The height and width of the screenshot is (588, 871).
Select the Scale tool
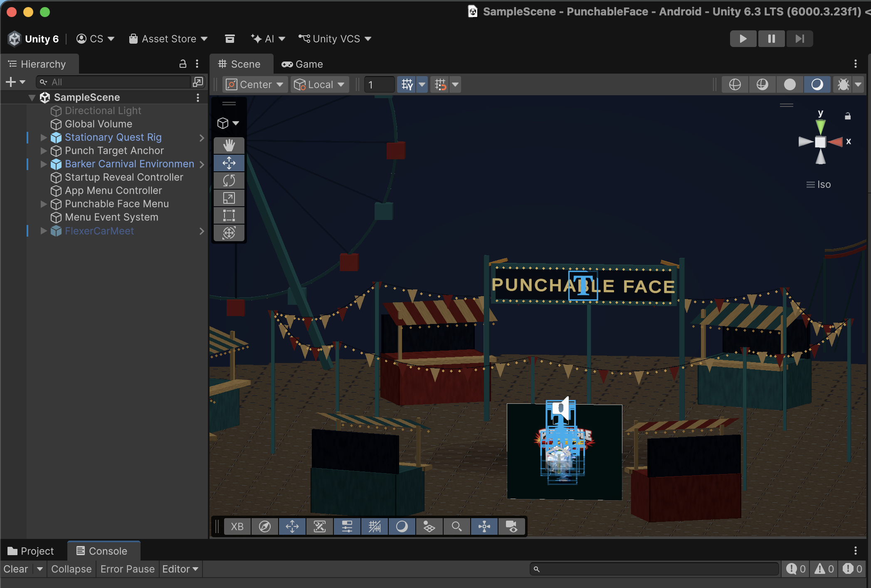pos(229,198)
